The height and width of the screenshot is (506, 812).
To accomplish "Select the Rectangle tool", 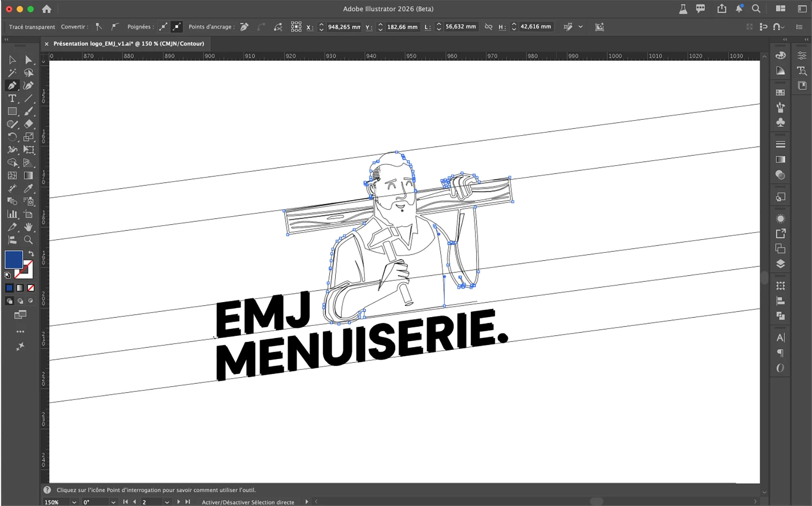I will [x=12, y=112].
